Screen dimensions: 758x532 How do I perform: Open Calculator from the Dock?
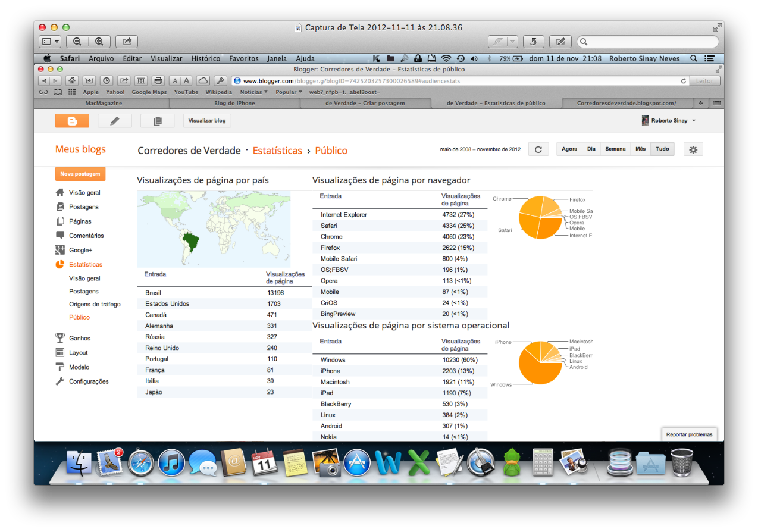(543, 462)
